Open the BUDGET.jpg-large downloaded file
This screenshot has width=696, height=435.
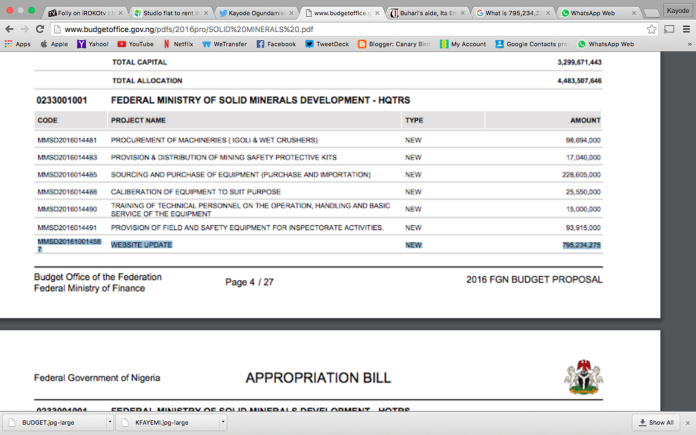click(x=50, y=423)
